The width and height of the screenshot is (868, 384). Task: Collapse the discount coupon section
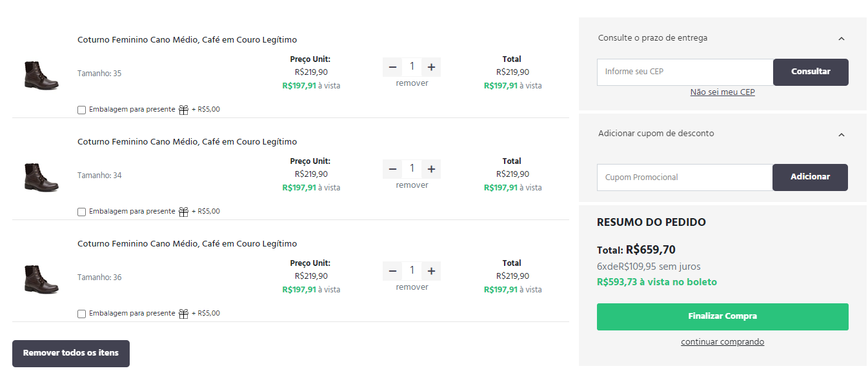coord(841,134)
